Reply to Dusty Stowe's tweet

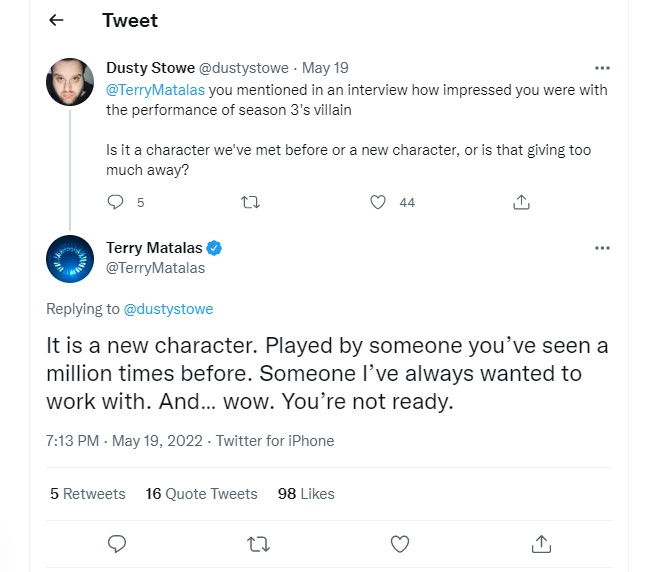click(115, 202)
